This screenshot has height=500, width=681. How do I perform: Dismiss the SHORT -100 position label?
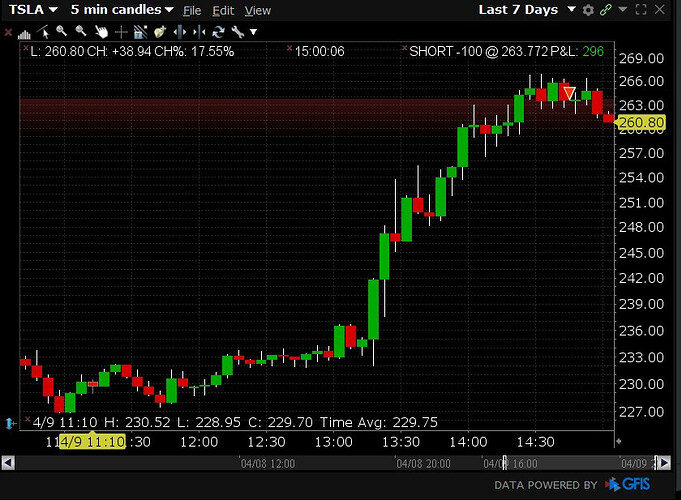pyautogui.click(x=404, y=47)
